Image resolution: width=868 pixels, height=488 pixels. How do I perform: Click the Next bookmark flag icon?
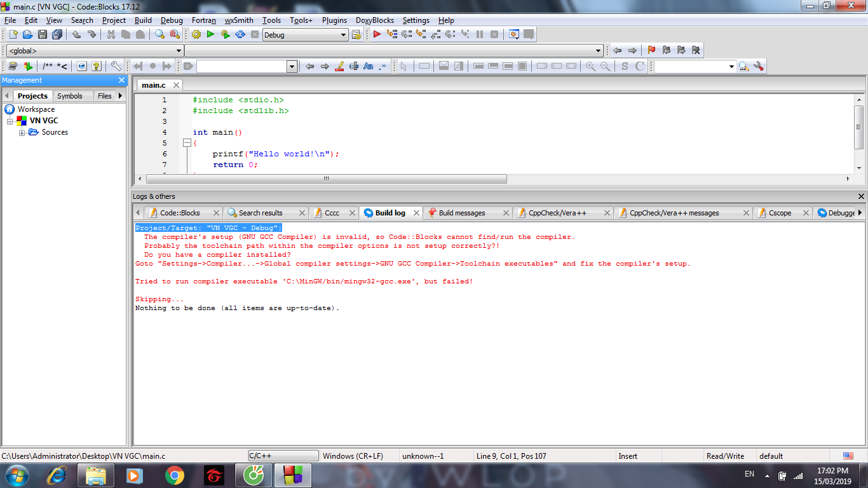click(x=681, y=50)
